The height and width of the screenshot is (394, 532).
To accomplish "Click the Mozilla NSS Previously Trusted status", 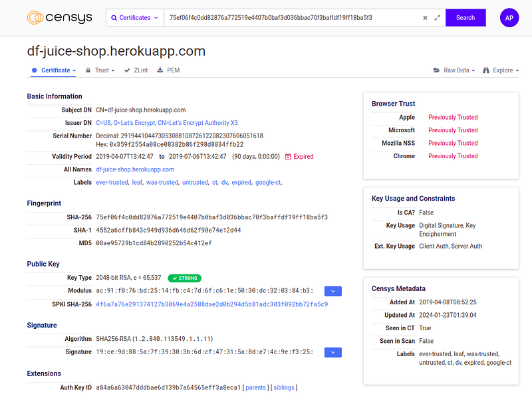I will (453, 143).
